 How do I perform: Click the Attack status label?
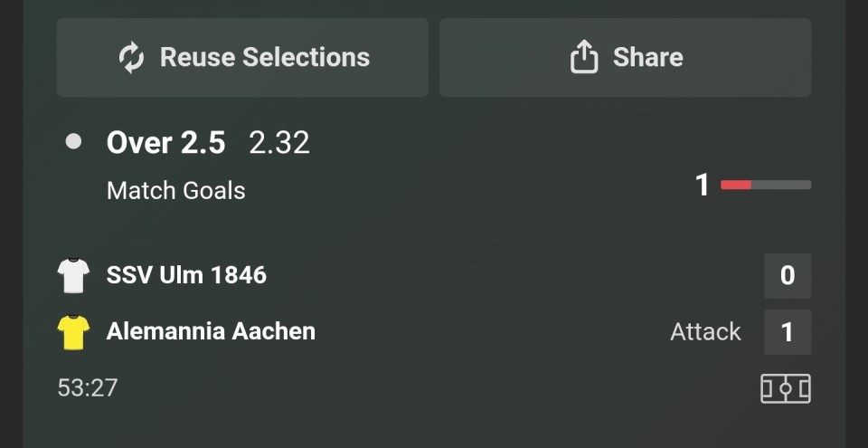(x=705, y=332)
